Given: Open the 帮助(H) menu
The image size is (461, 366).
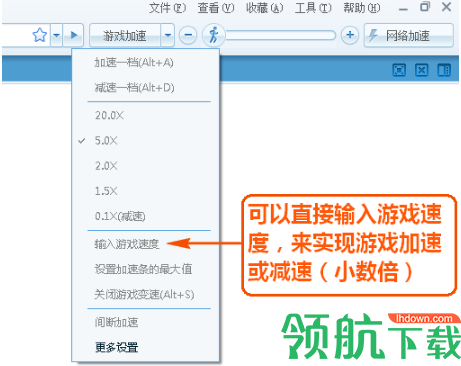Looking at the screenshot, I should point(362,8).
